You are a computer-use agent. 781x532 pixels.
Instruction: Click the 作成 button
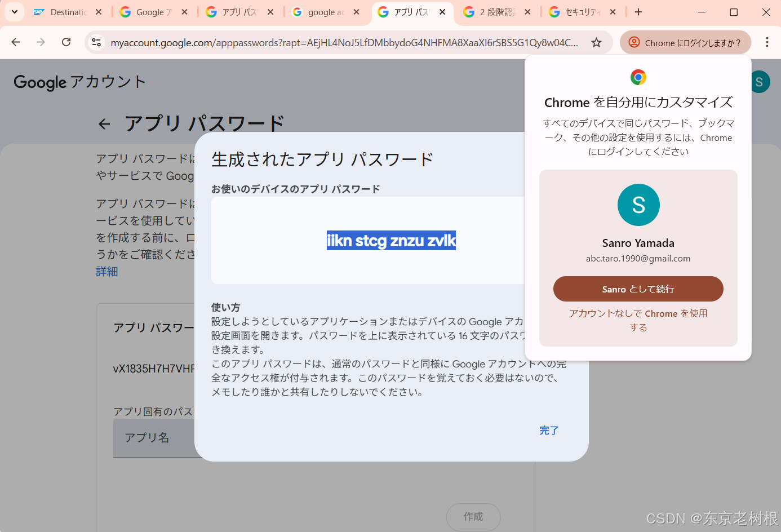click(x=473, y=517)
